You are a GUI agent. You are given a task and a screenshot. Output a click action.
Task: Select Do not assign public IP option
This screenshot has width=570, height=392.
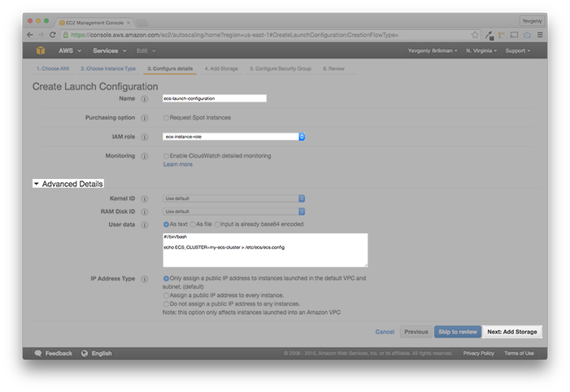[x=166, y=304]
